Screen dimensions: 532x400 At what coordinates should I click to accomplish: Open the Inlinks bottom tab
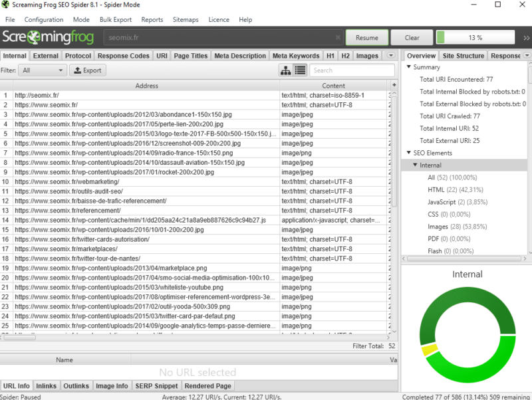(46, 386)
